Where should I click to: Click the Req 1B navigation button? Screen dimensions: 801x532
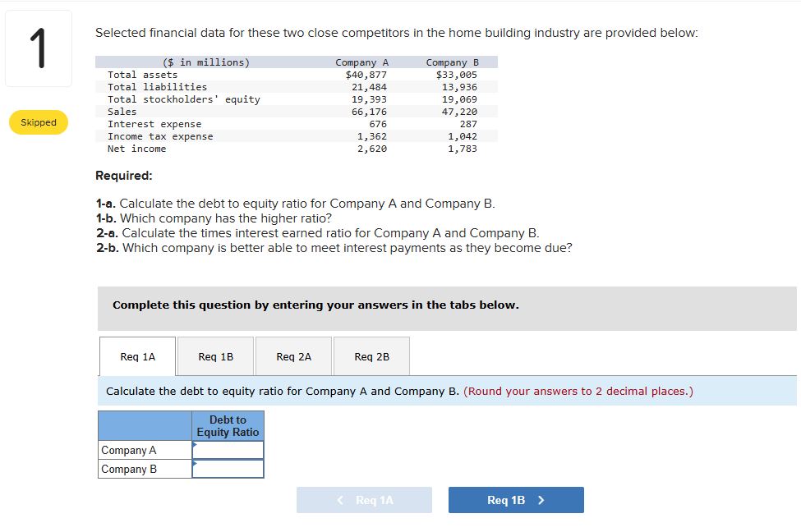(516, 499)
